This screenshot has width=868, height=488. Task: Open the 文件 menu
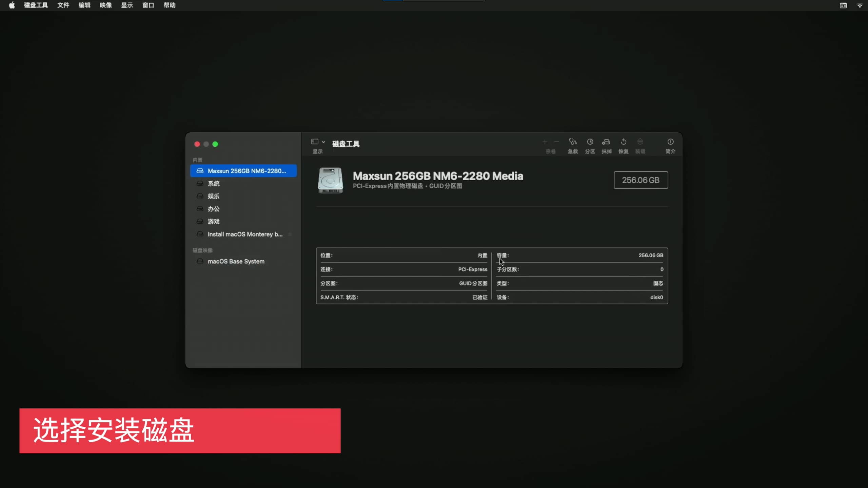(63, 5)
